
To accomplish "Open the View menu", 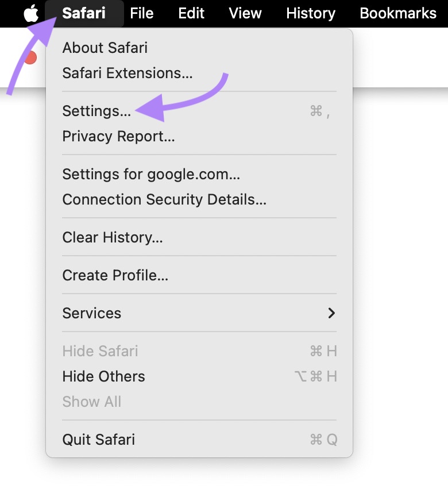I will (x=245, y=13).
